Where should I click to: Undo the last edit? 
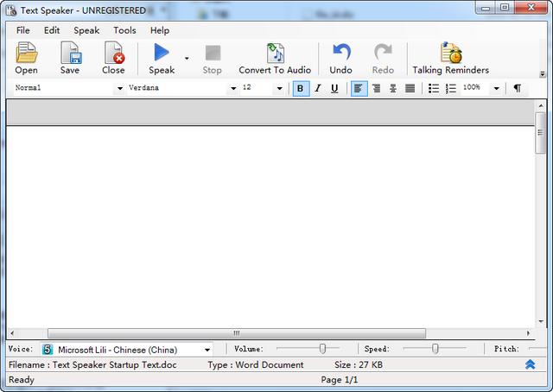click(x=340, y=54)
